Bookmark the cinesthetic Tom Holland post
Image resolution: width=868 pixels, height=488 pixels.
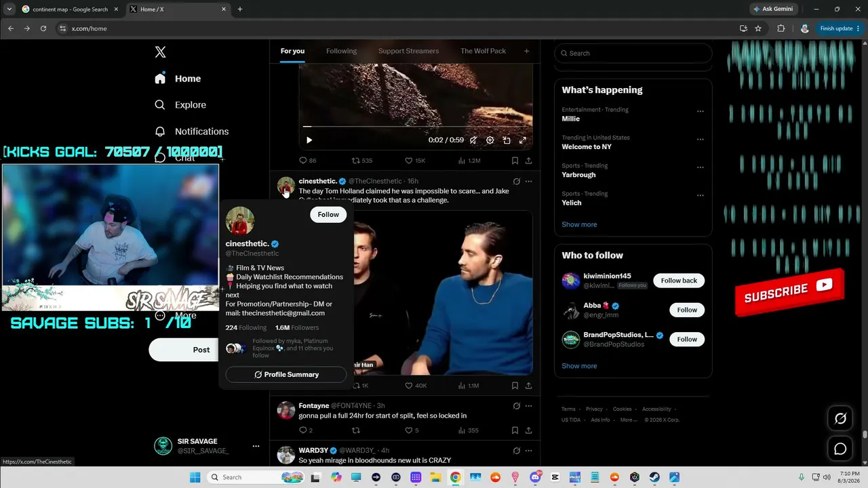click(x=515, y=386)
